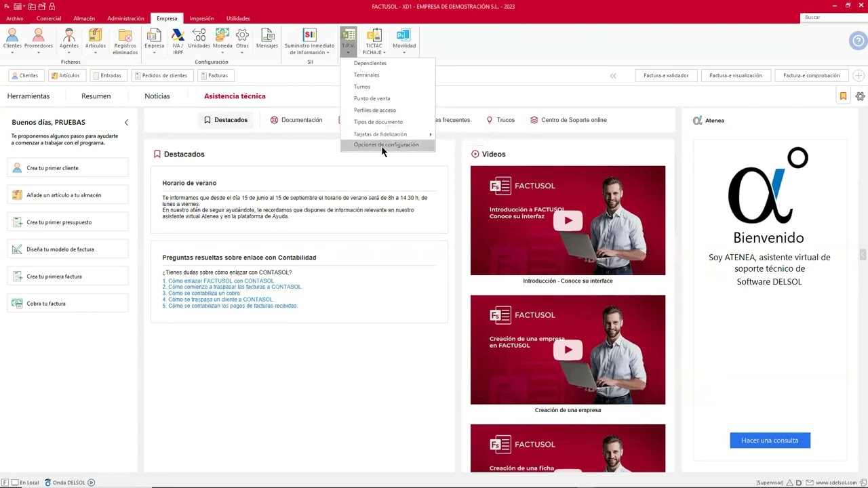Expand the Movilidad dropdown arrow
Viewport: 868px width, 488px height.
404,52
